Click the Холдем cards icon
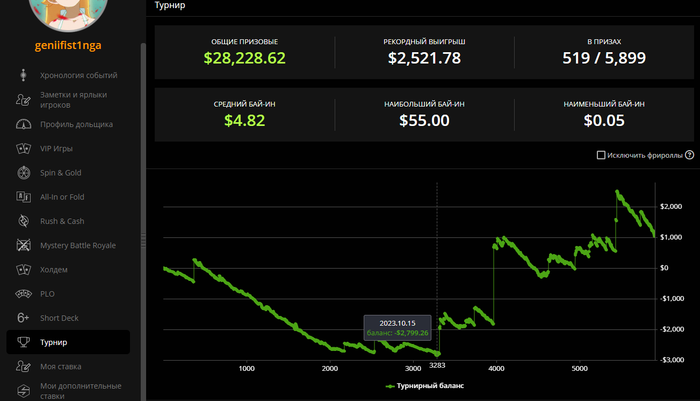 pos(23,269)
